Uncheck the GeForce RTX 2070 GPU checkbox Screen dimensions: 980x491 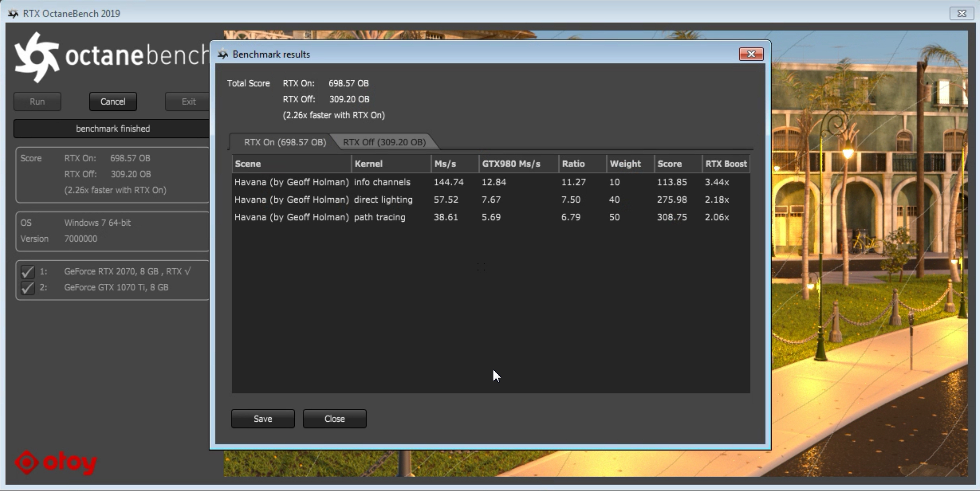point(27,271)
